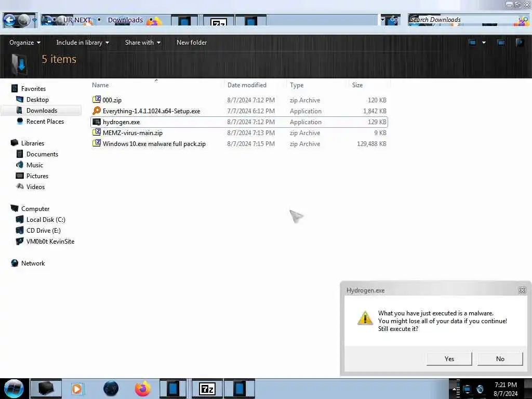This screenshot has height=399, width=532.
Task: Go back with the Back arrow button
Action: pos(10,20)
